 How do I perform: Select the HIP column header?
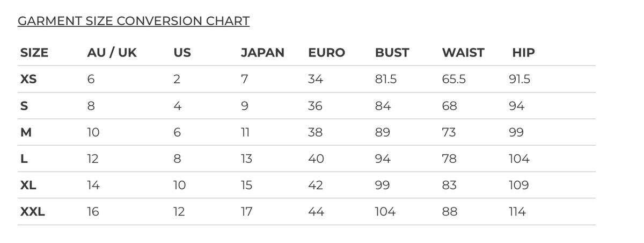(x=523, y=53)
